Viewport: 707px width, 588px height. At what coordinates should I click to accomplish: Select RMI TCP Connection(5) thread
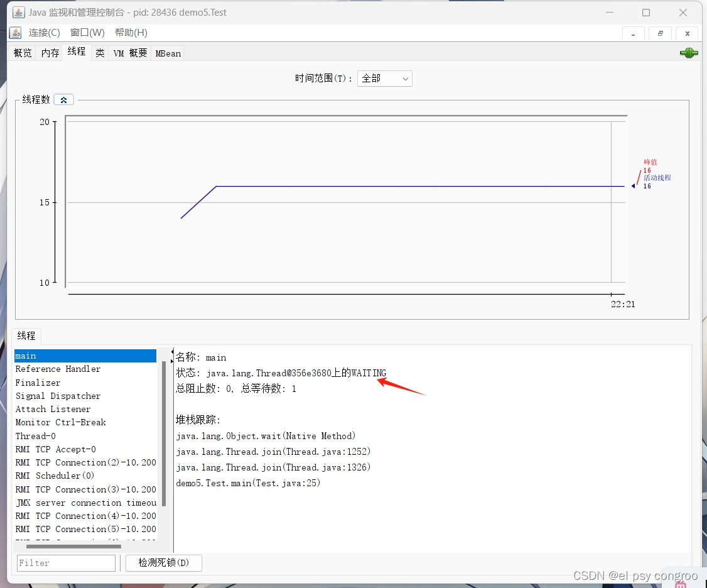(85, 529)
